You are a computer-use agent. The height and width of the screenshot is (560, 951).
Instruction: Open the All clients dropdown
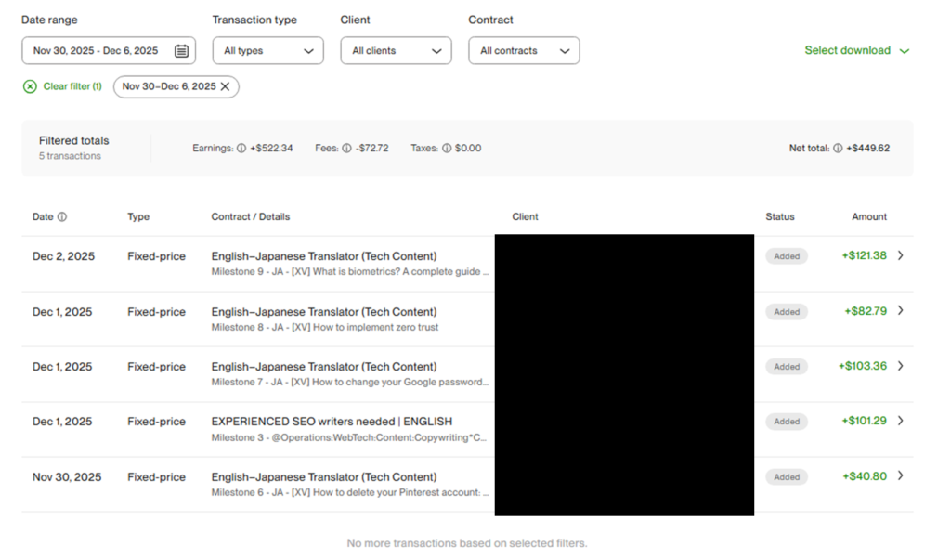[x=396, y=51]
